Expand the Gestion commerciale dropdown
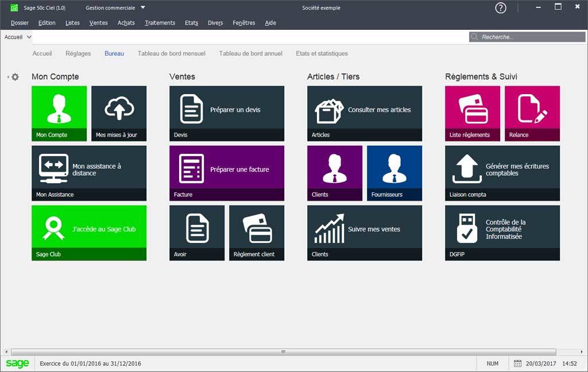The height and width of the screenshot is (372, 588). (x=143, y=8)
